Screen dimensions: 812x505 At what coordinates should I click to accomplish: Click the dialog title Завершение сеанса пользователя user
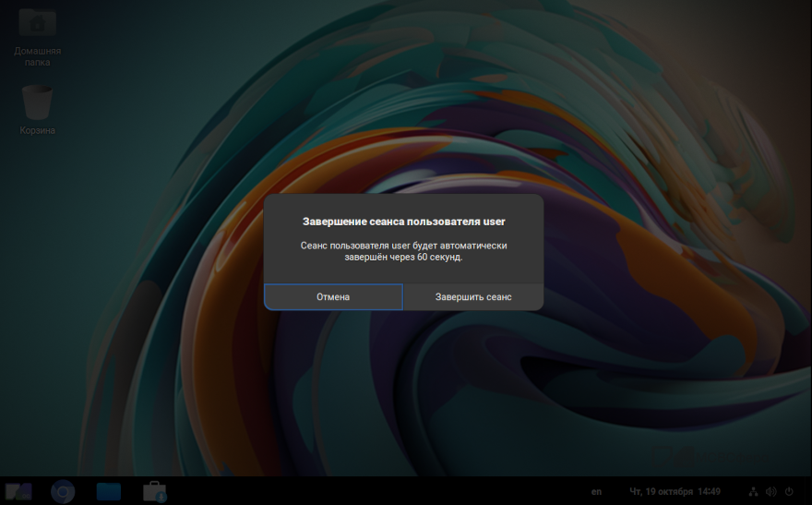pos(404,222)
